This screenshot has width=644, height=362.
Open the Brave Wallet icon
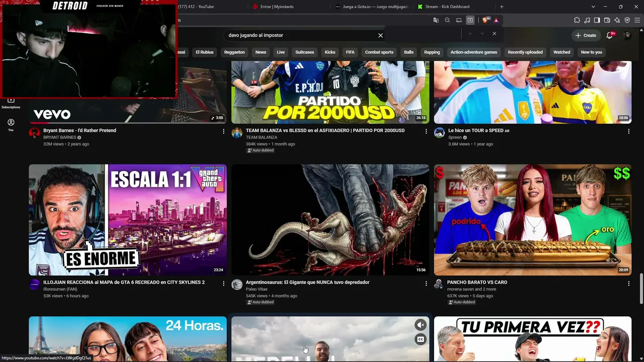click(607, 20)
